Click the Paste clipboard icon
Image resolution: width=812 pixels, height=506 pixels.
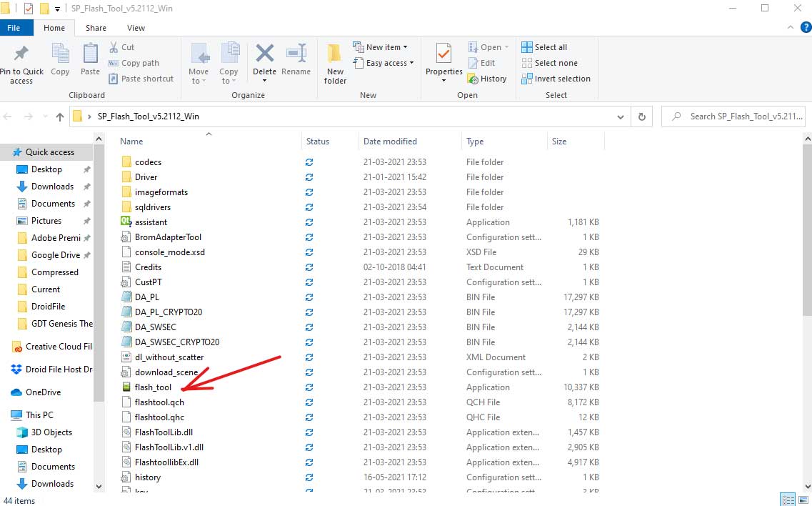pos(90,53)
